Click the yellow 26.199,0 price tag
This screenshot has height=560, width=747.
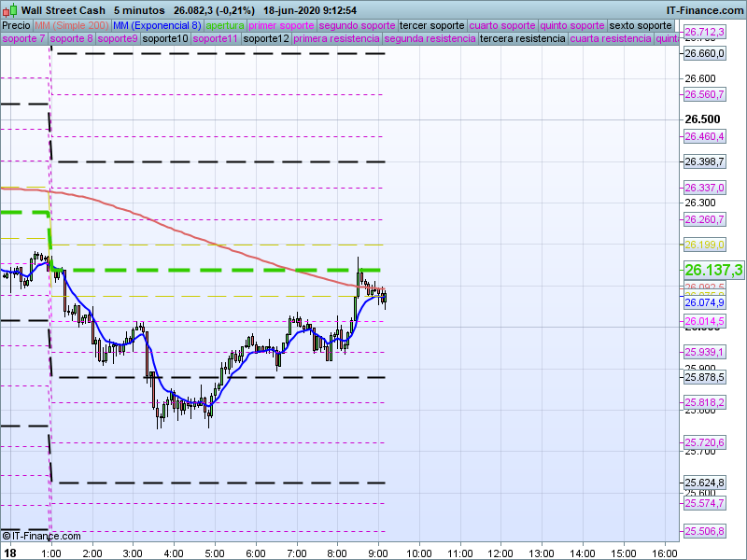coord(704,245)
